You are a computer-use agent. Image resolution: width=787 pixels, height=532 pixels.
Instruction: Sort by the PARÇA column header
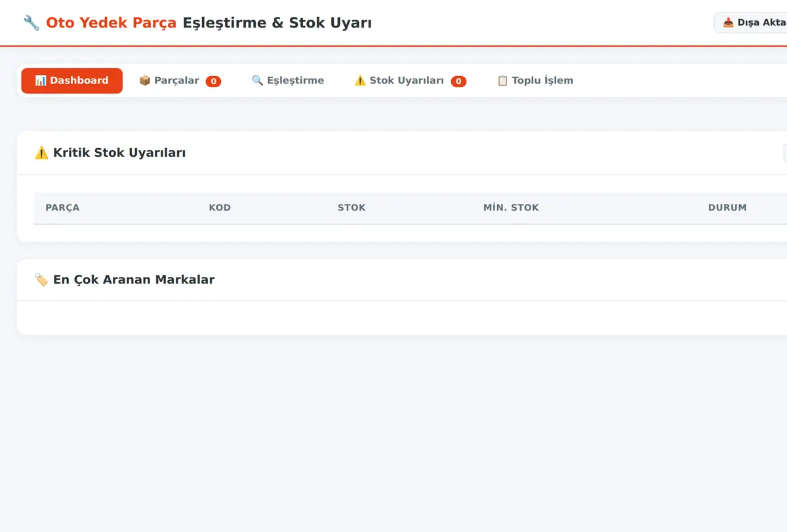(x=62, y=207)
